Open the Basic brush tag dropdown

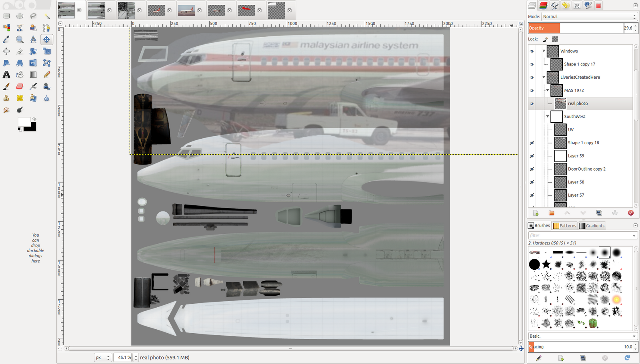[x=583, y=336]
